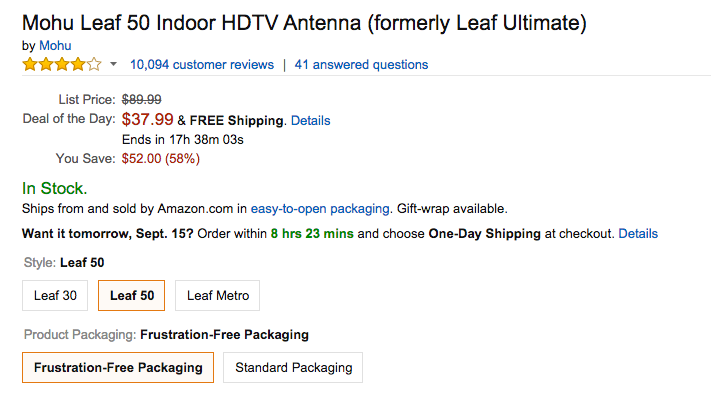Select the Leaf 30 style

click(x=55, y=296)
